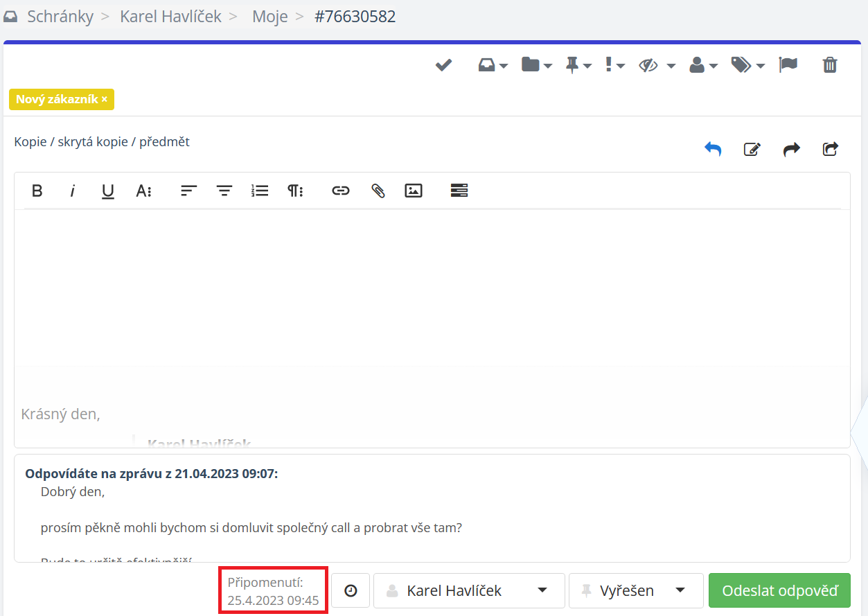This screenshot has width=868, height=616.
Task: Select left text alignment icon
Action: point(188,191)
